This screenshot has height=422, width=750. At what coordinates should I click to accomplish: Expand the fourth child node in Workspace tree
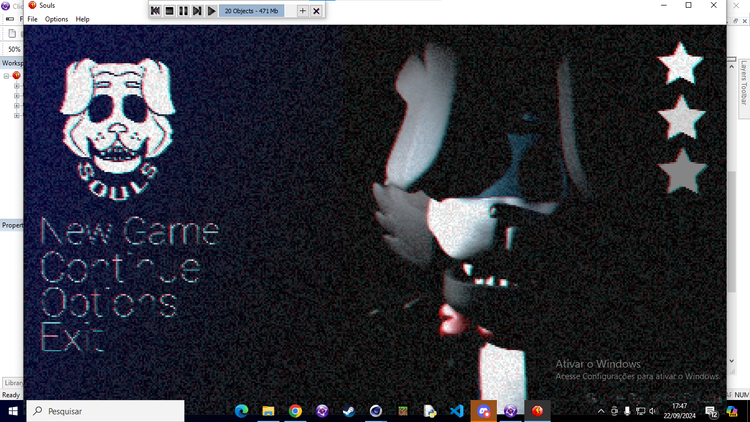click(17, 115)
